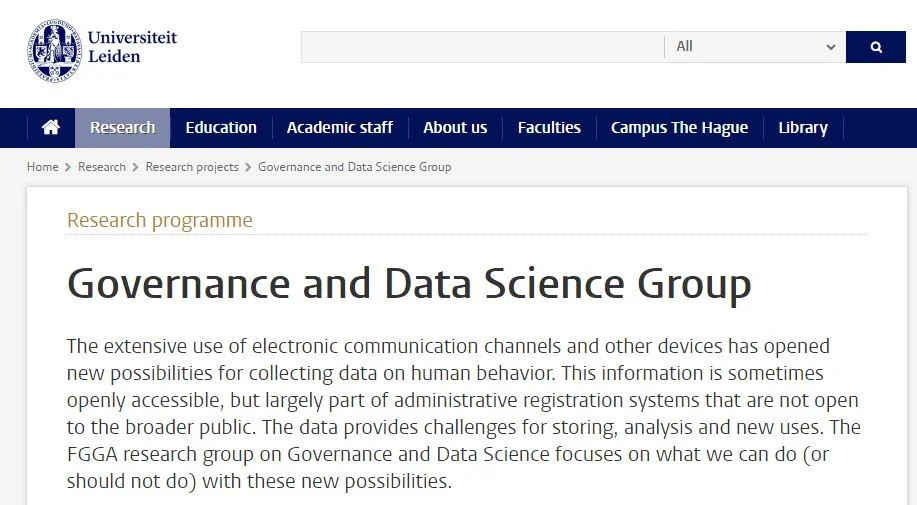Viewport: 917px width, 505px height.
Task: Open Campus The Hague page
Action: 680,127
